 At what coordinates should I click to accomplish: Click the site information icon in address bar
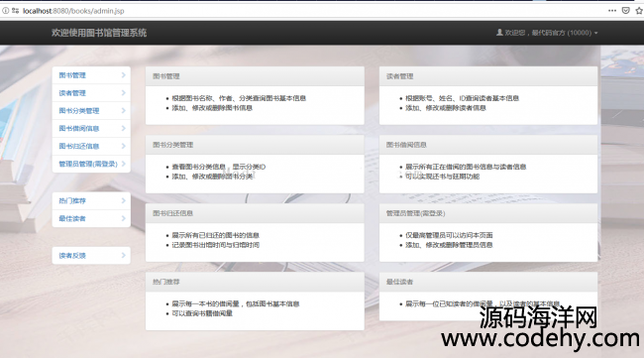pyautogui.click(x=5, y=11)
